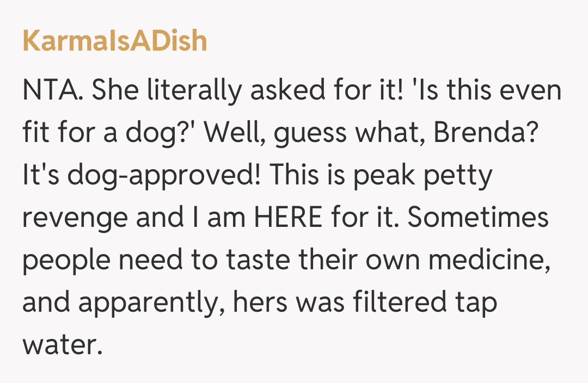
Task: Click the word 'fit' starting the second line
Action: [35, 133]
